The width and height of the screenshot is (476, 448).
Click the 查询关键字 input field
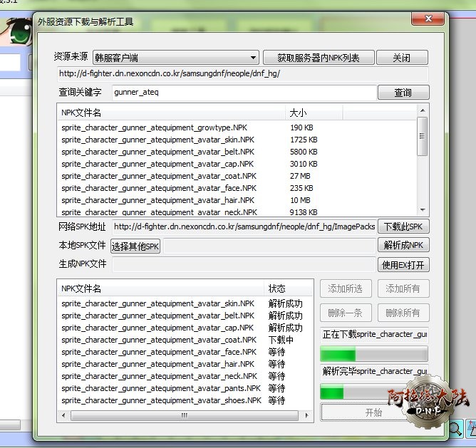click(x=242, y=93)
